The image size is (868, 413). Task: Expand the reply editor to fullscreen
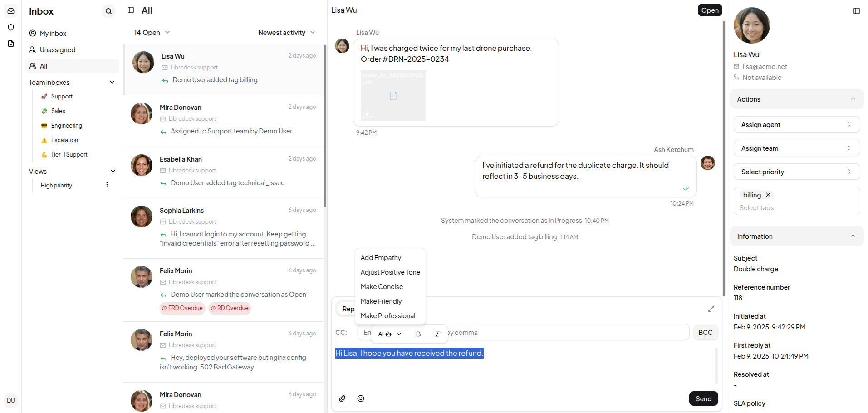pos(711,309)
